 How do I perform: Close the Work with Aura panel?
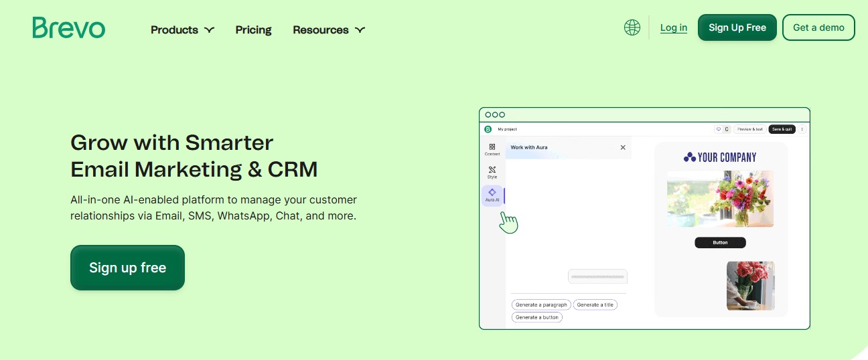click(623, 147)
